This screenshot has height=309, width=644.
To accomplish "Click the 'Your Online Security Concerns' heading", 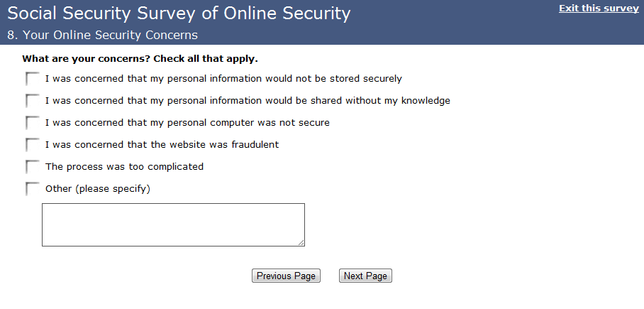I will (103, 35).
